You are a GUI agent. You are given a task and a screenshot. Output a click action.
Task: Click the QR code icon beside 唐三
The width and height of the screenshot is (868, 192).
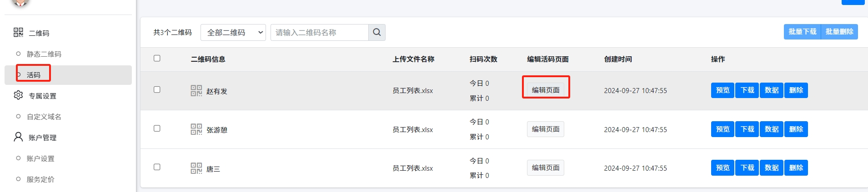(x=196, y=168)
